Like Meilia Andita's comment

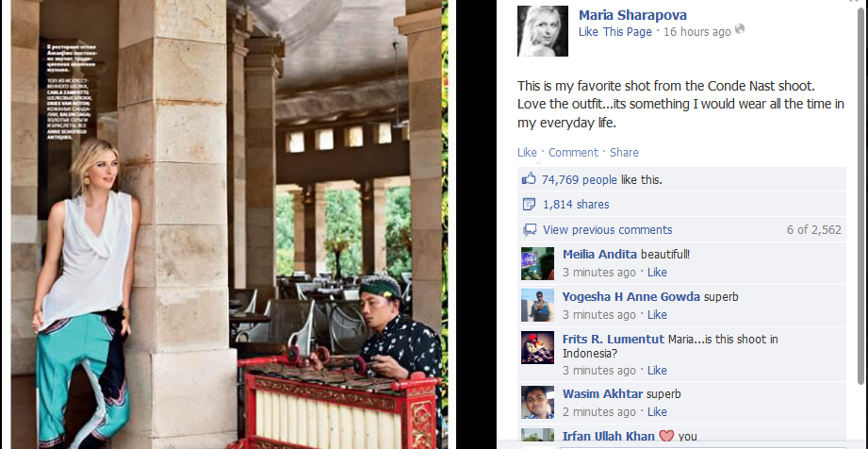[657, 273]
